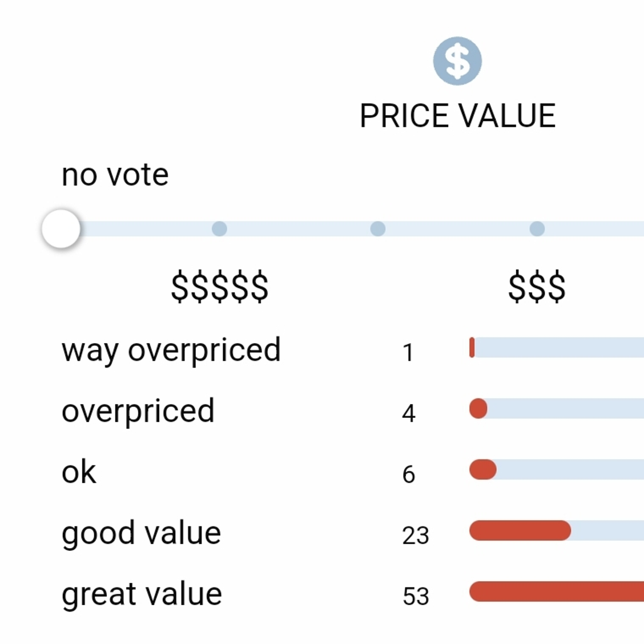This screenshot has width=644, height=644.
Task: Set slider to the first dot stop
Action: point(219,229)
